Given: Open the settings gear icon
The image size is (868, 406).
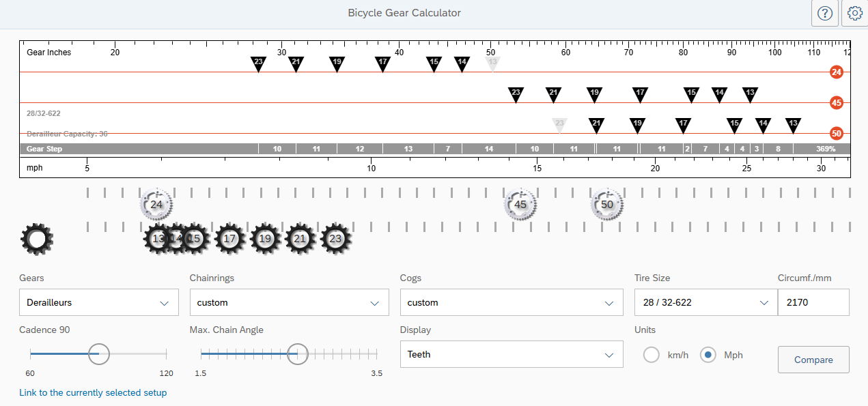Looking at the screenshot, I should pos(854,13).
